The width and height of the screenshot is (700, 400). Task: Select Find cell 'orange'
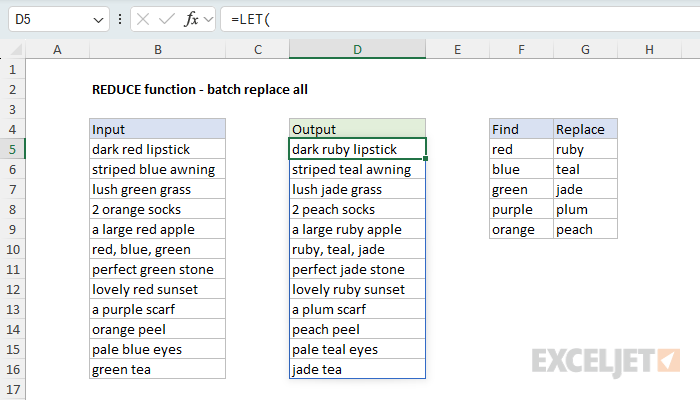[521, 229]
